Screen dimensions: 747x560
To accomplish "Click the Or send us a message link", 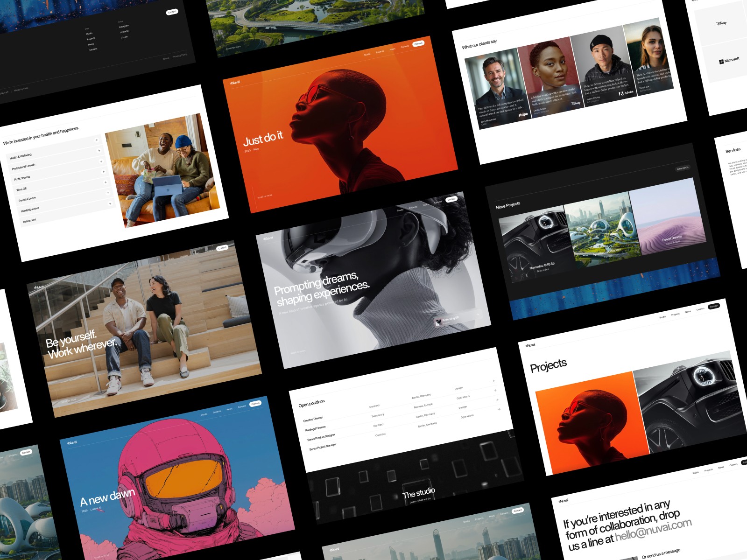I will 661,553.
